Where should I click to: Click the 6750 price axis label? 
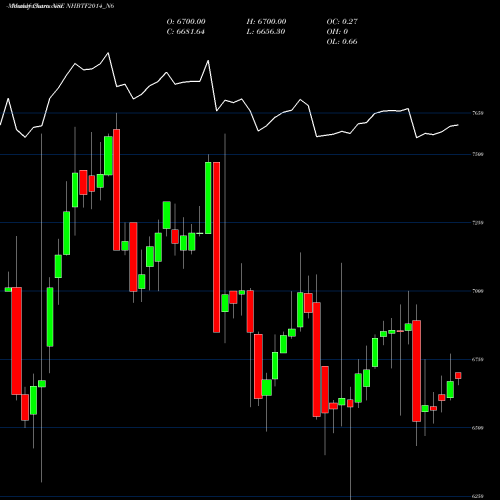pos(478,359)
